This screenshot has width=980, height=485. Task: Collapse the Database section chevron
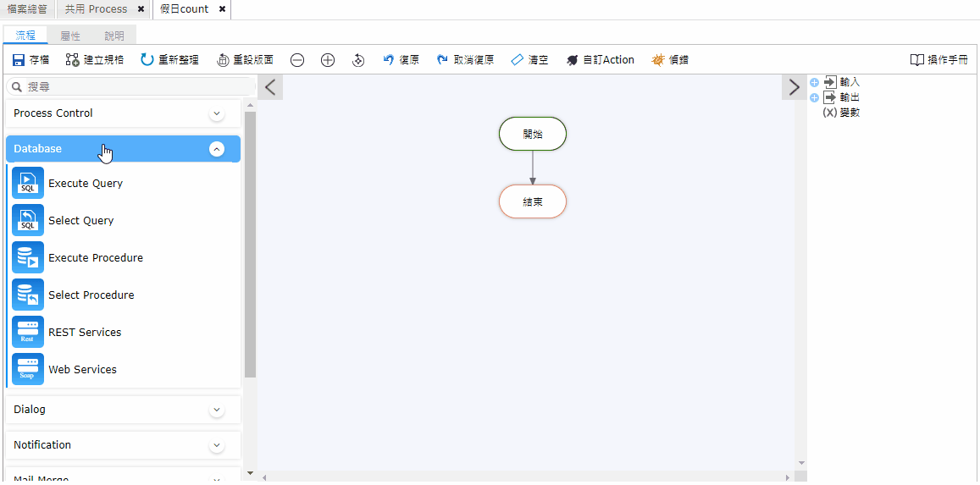pyautogui.click(x=217, y=149)
